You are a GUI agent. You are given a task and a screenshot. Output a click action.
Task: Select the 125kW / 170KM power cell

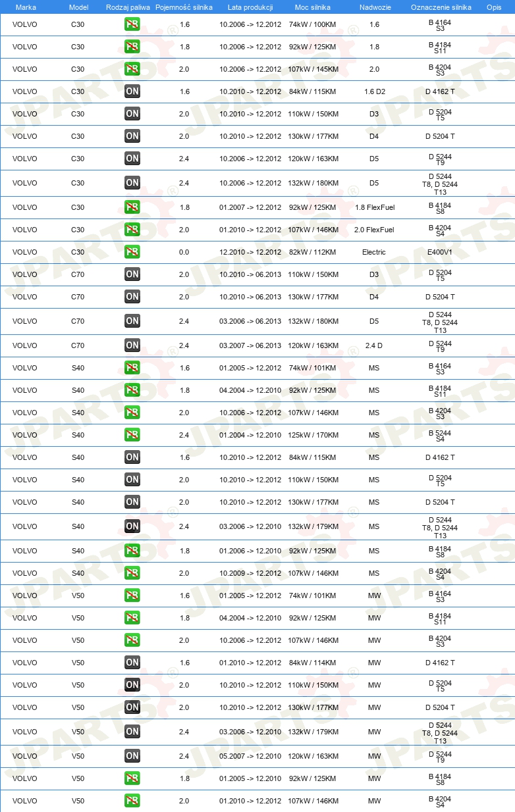pos(313,435)
